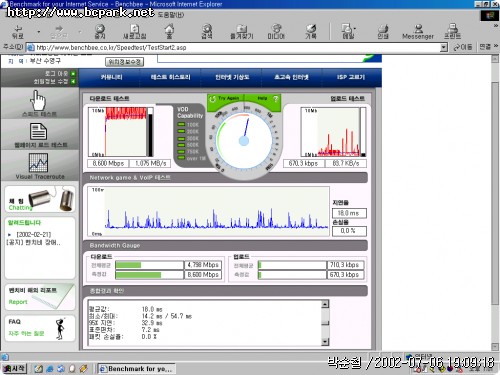Image resolution: width=500 pixels, height=375 pixels.
Task: Click the 회원정보 수정 green arrow
Action: pyautogui.click(x=73, y=81)
